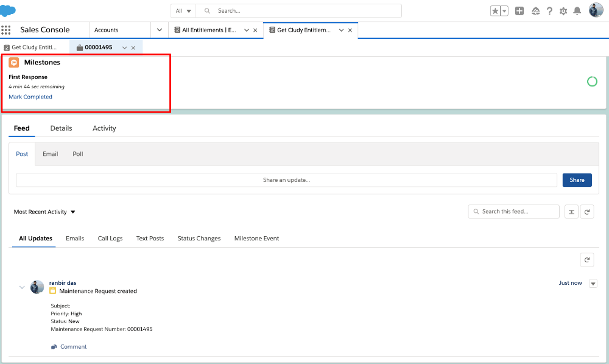Switch to the Feed tab
This screenshot has width=609, height=364.
[22, 128]
